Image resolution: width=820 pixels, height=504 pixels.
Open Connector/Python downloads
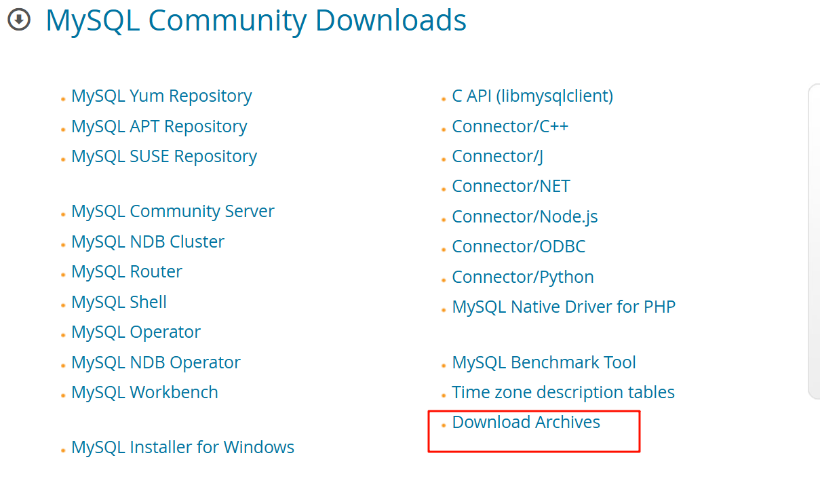[x=523, y=277]
